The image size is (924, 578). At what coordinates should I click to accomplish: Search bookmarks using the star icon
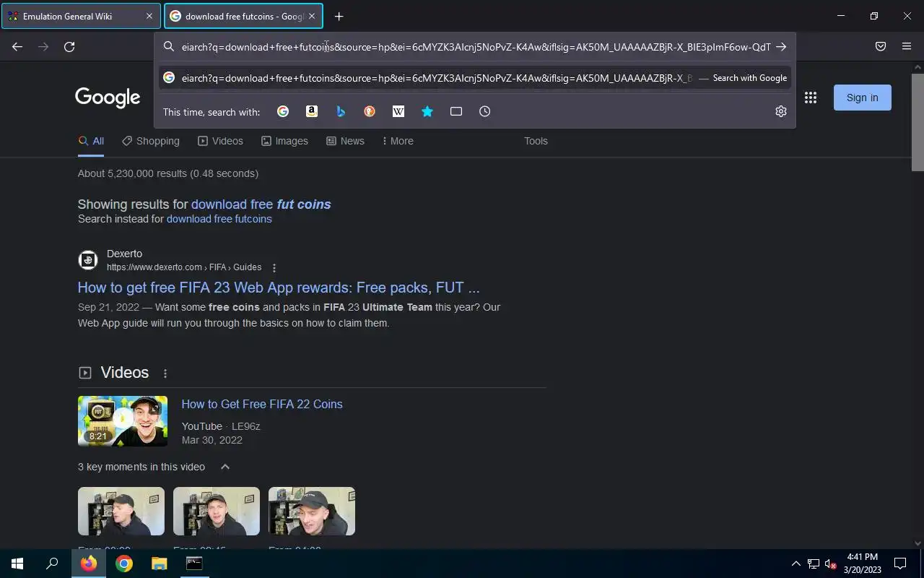[x=427, y=111]
